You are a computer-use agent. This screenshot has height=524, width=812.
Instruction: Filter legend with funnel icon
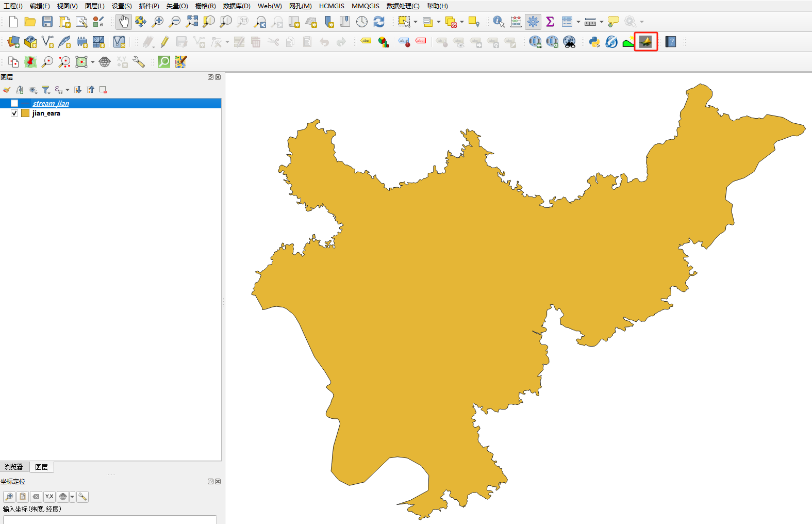coord(45,90)
